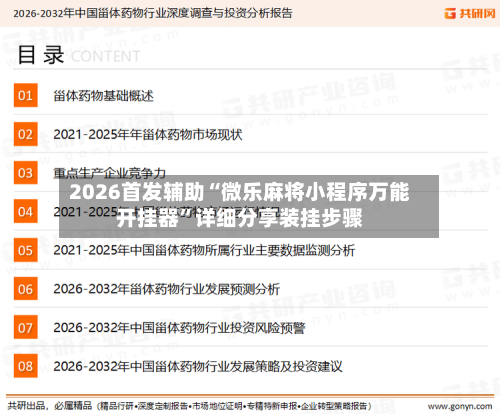Select the orange 02 chapter badge
The height and width of the screenshot is (414, 500).
(26, 134)
